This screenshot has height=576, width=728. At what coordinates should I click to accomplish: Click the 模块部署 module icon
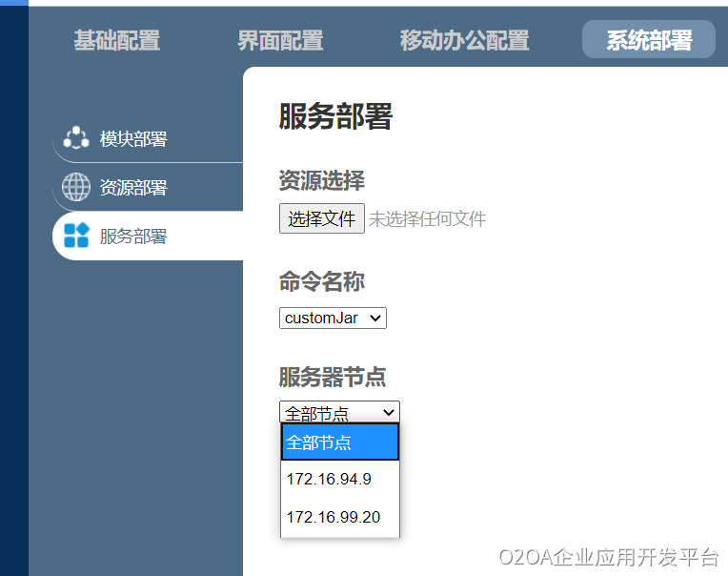click(75, 138)
